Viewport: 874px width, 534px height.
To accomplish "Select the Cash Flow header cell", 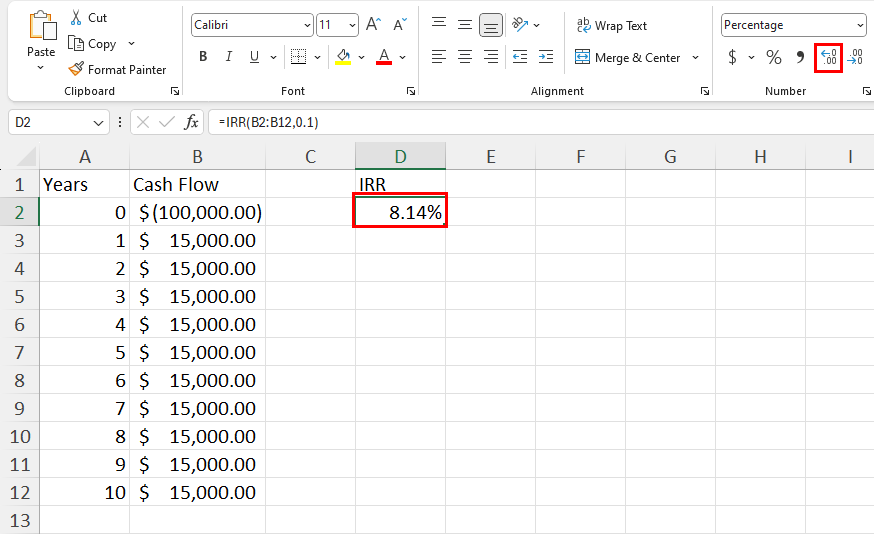I will coord(197,185).
